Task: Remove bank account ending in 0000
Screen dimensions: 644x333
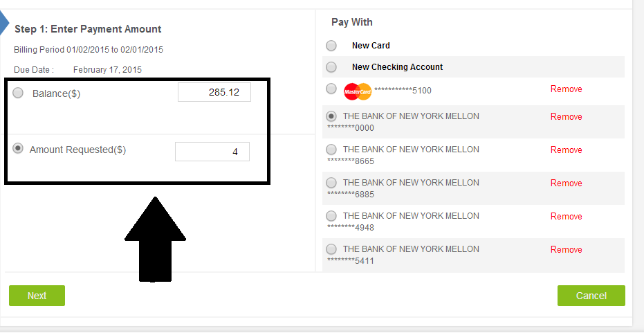Action: 566,117
